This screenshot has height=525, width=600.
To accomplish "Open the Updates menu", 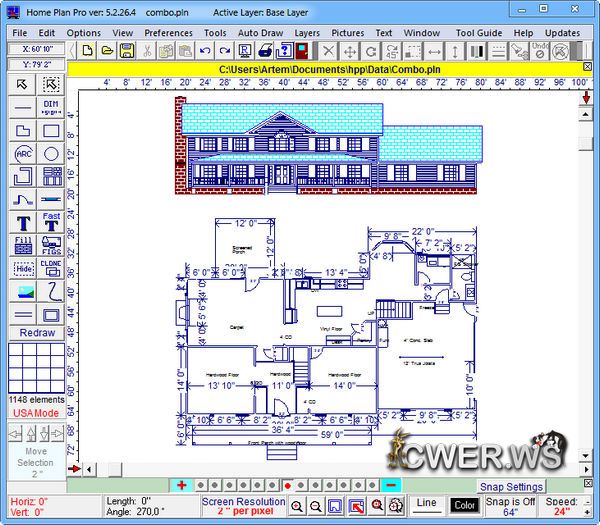I will 562,33.
